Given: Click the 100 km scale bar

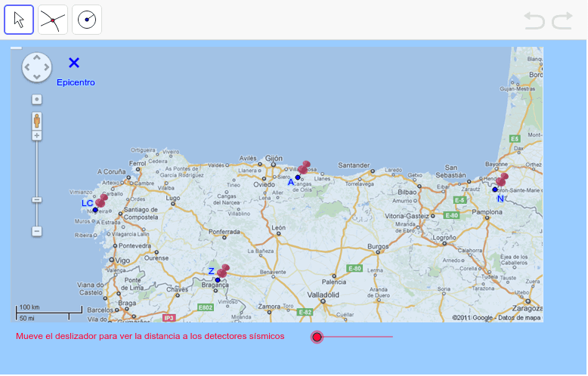Looking at the screenshot, I should pyautogui.click(x=49, y=310).
